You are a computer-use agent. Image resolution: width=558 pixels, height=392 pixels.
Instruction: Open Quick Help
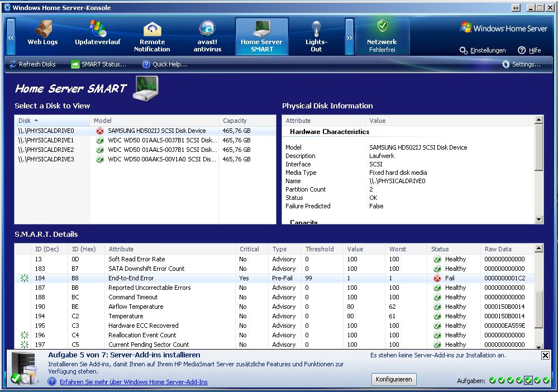pos(165,64)
